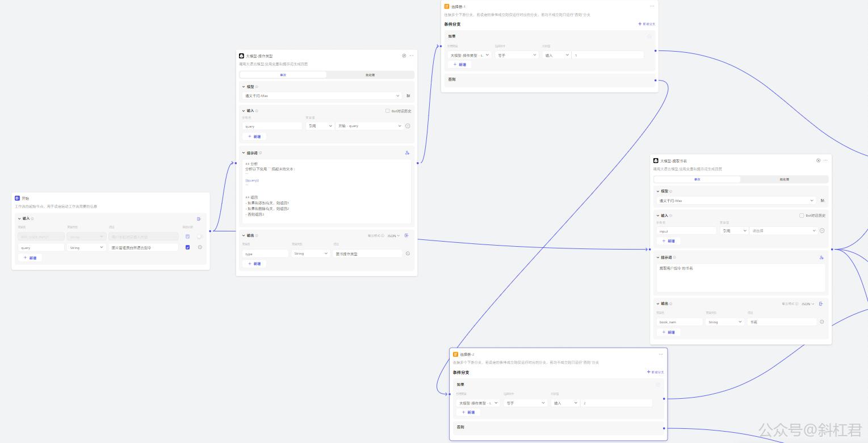Viewport: 868px width, 443px height.
Task: Remove the input row in 大模型-提取书名 node
Action: (822, 231)
